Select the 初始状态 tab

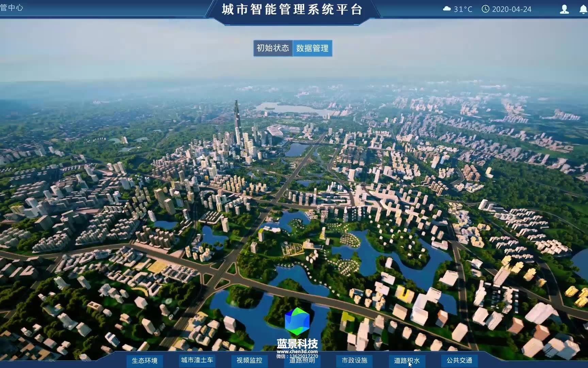point(273,48)
